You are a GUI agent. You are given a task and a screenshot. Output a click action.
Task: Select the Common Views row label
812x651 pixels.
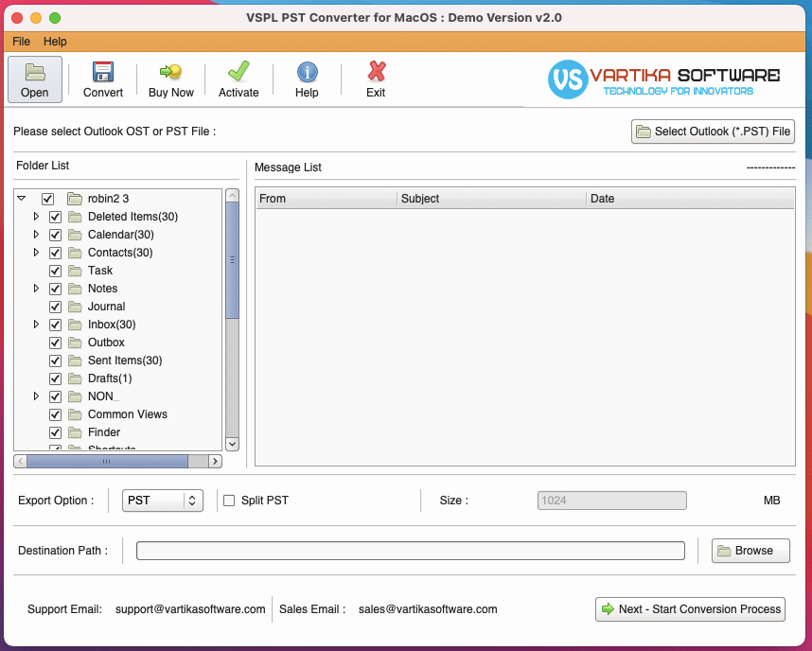click(x=128, y=414)
